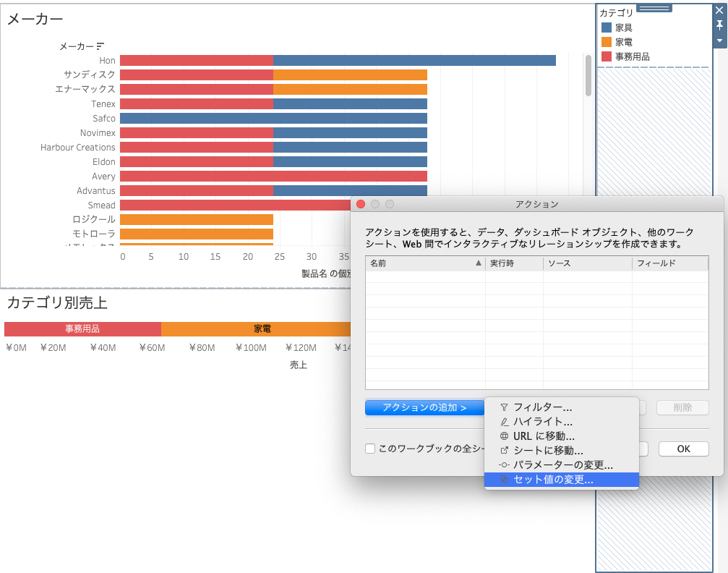Open the カテゴリ legend dropdown arrow
The image size is (728, 573).
click(x=719, y=41)
